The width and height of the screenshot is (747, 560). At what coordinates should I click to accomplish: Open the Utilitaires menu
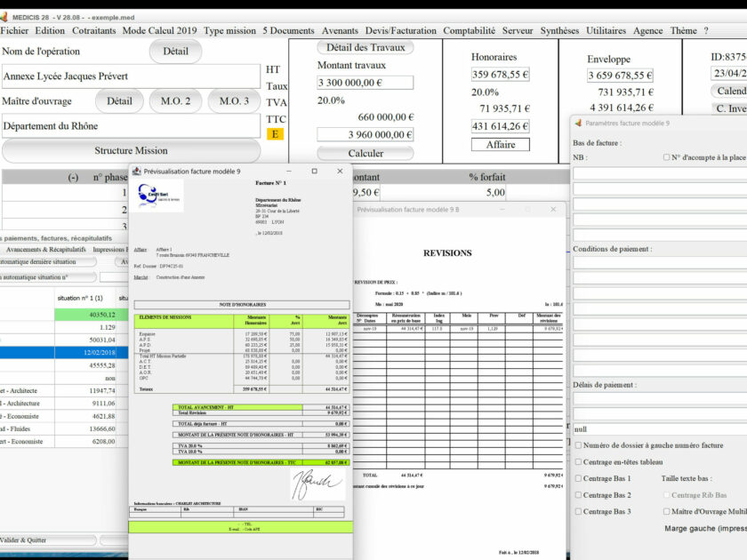click(x=606, y=30)
